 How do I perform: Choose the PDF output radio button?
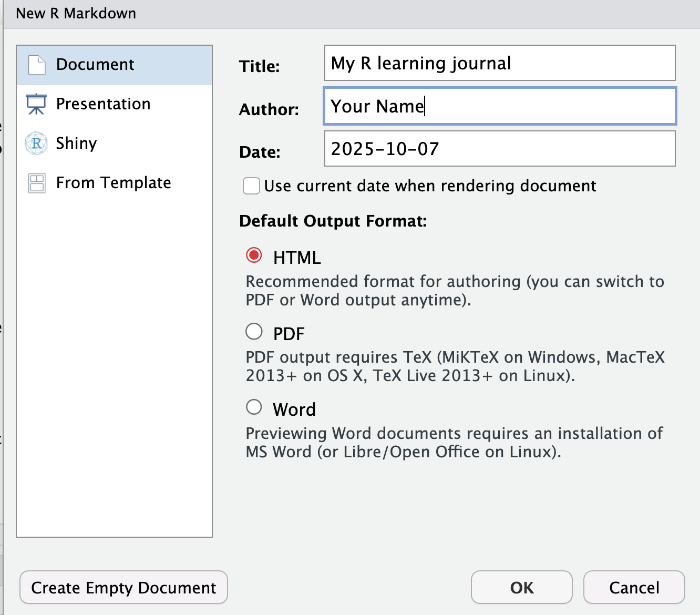(254, 332)
